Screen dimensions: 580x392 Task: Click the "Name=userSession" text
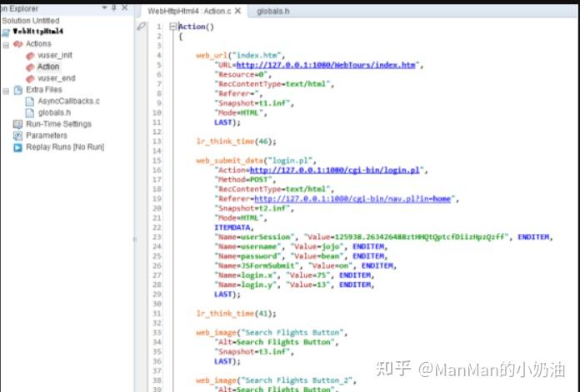coord(254,237)
